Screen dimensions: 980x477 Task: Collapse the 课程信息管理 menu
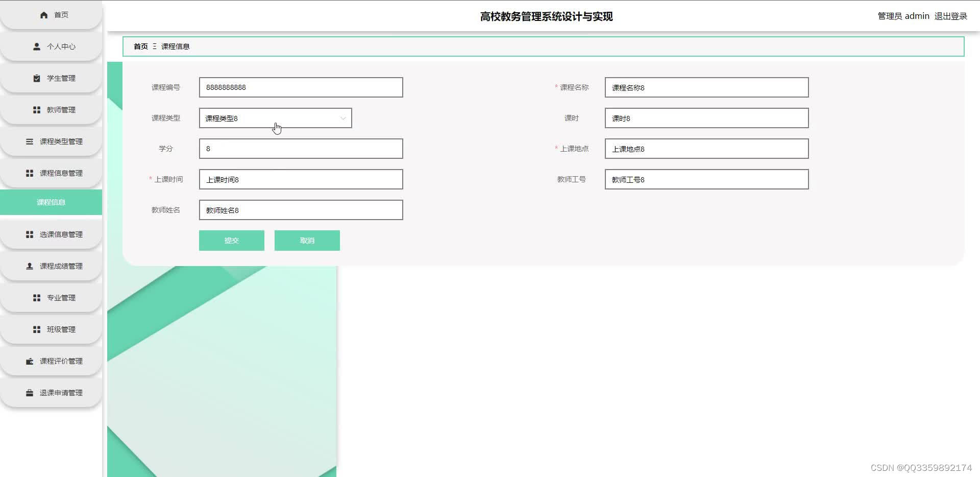[51, 173]
